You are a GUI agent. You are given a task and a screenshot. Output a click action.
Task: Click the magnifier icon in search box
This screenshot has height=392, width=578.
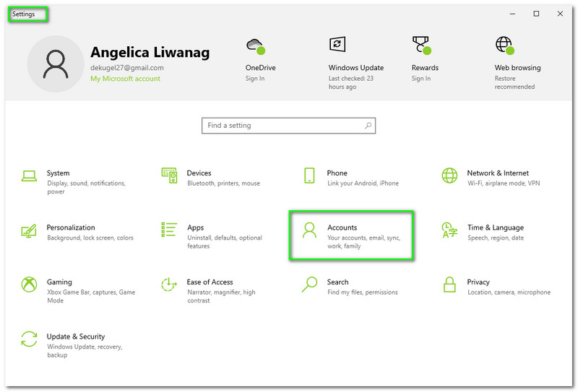click(x=368, y=126)
